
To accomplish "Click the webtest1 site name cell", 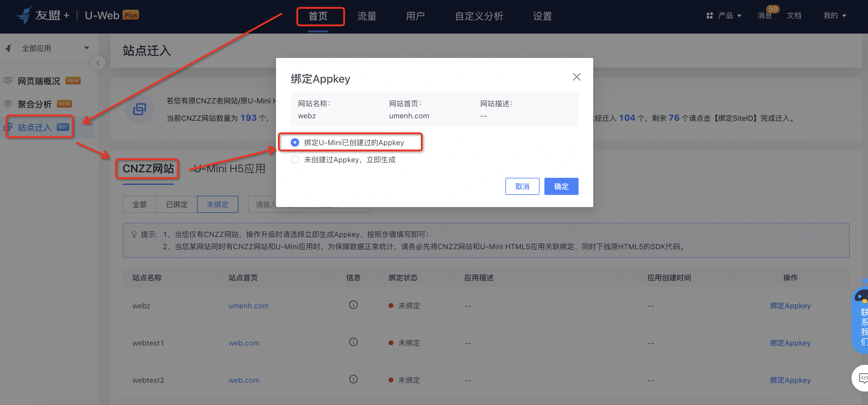I will pos(148,343).
